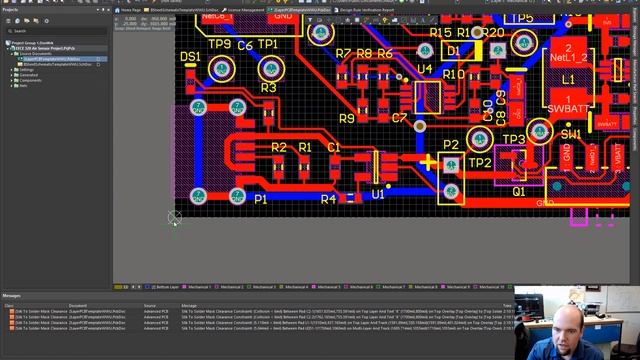This screenshot has height=360, width=640.
Task: Select the text string tool in Active Bar
Action: point(422,20)
